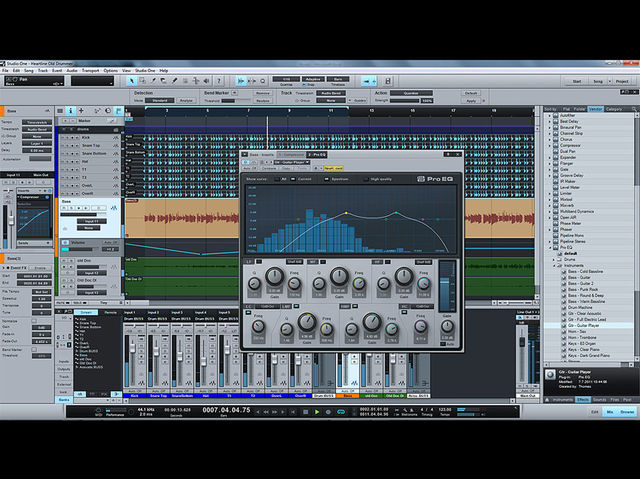Toggle the LMF band enable in Pro EQ

pos(296,306)
